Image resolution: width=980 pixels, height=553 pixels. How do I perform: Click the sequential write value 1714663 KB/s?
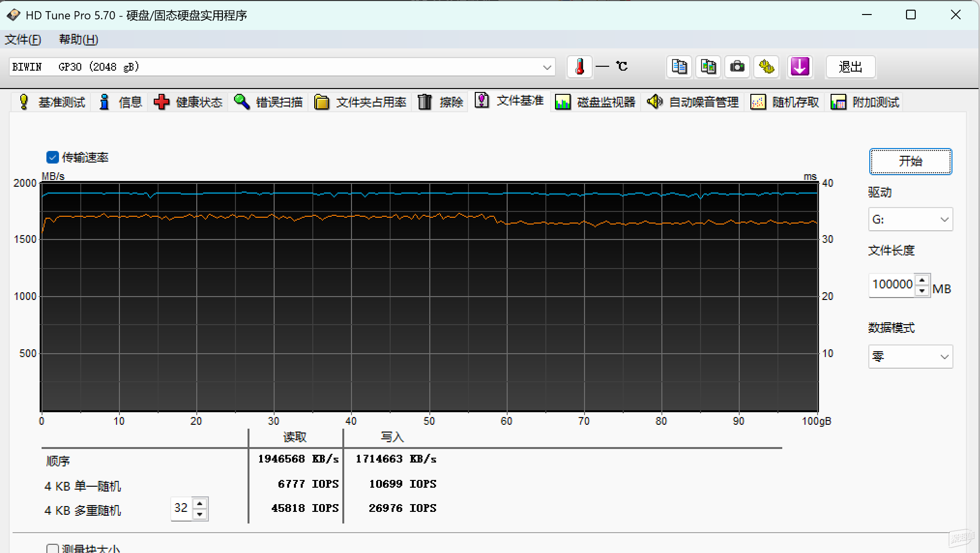click(396, 459)
